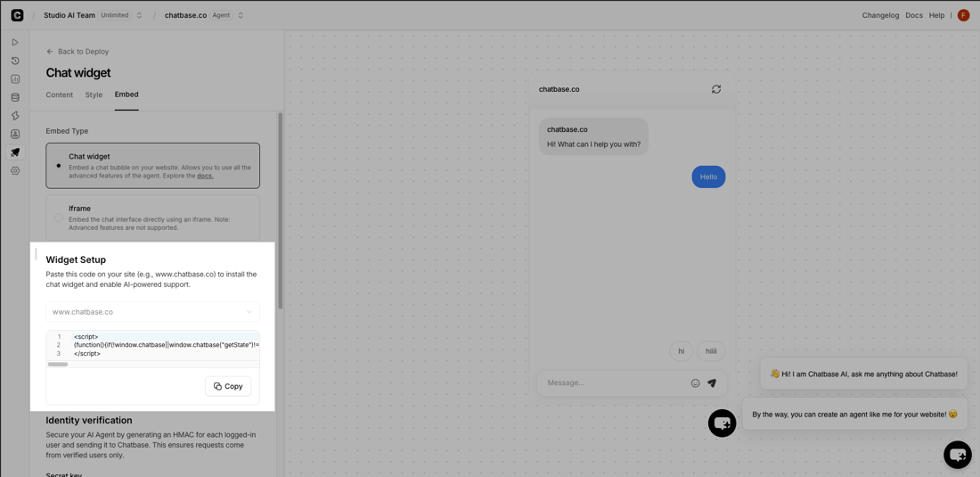The width and height of the screenshot is (980, 477).
Task: Select the Chat widget embed type radio
Action: (59, 166)
